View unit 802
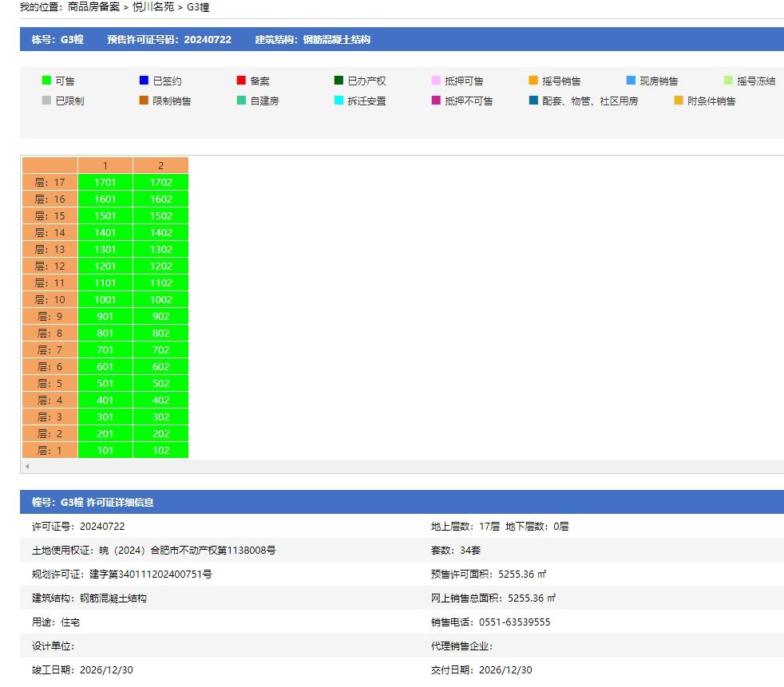The height and width of the screenshot is (687, 784). pos(161,333)
